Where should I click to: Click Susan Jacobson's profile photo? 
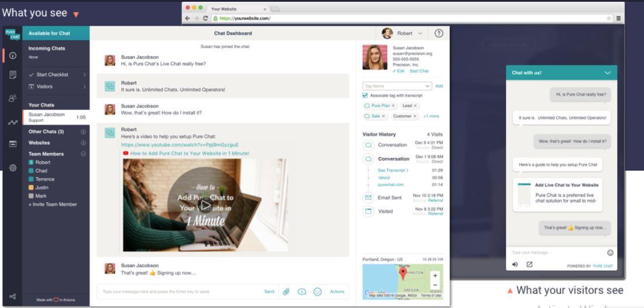pos(374,57)
